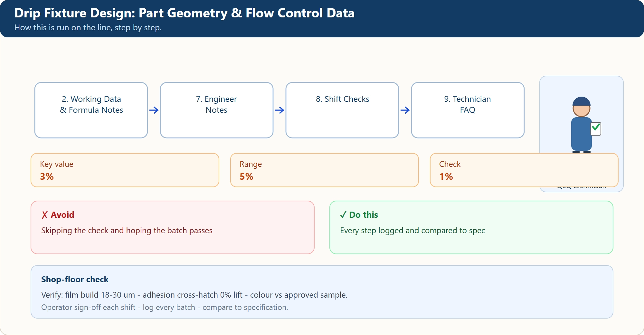
Task: Open the 7. Engineer Notes step box
Action: point(217,110)
